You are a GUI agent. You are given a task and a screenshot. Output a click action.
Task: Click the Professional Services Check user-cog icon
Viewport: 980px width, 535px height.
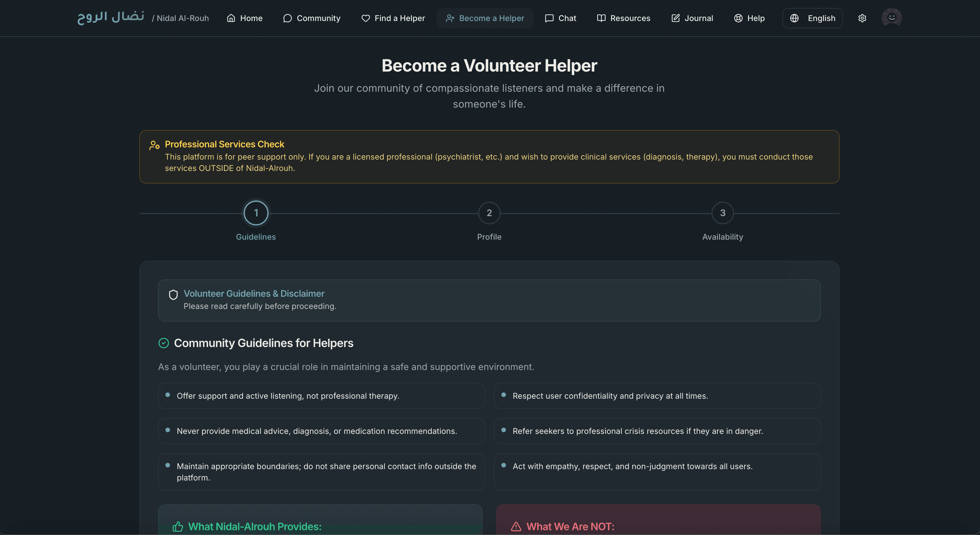(154, 145)
